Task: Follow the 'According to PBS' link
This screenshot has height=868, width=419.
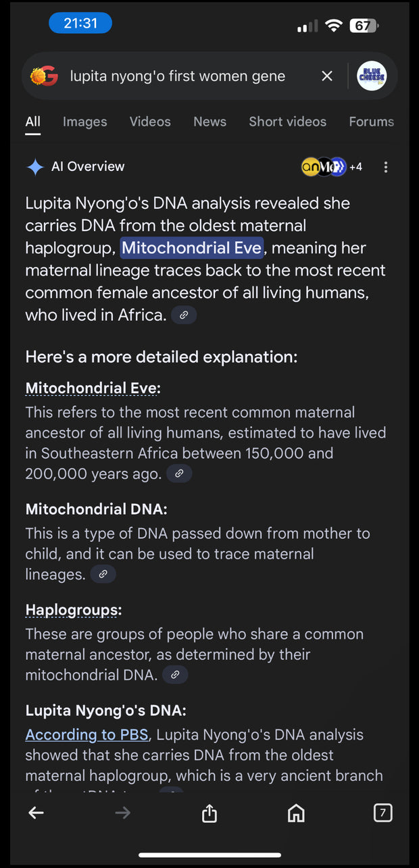Action: tap(87, 734)
